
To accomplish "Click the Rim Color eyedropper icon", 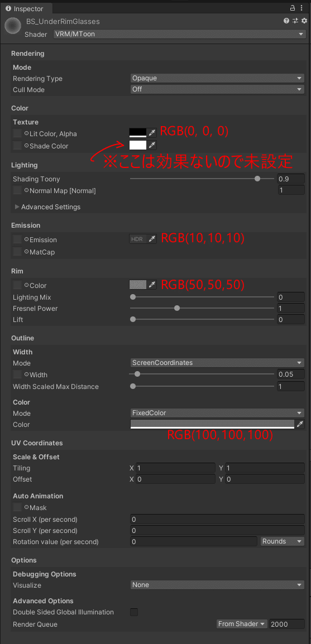I will pyautogui.click(x=152, y=284).
